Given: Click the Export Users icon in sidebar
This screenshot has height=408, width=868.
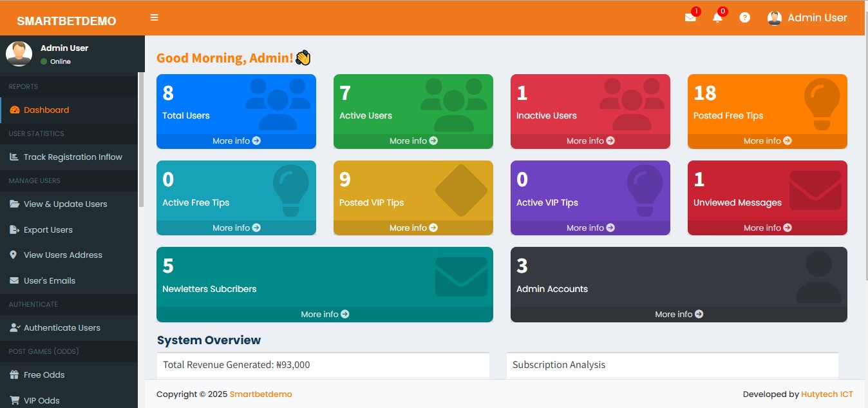Looking at the screenshot, I should pos(14,230).
